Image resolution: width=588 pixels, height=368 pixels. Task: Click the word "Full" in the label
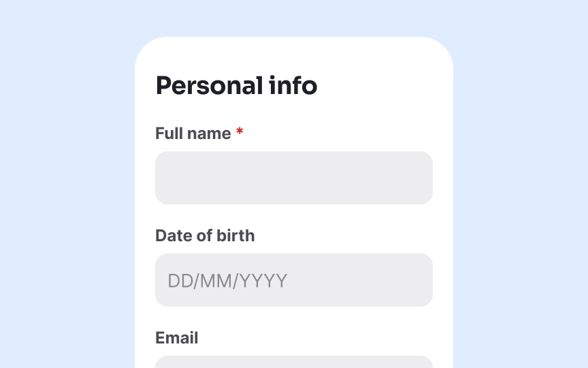(169, 134)
